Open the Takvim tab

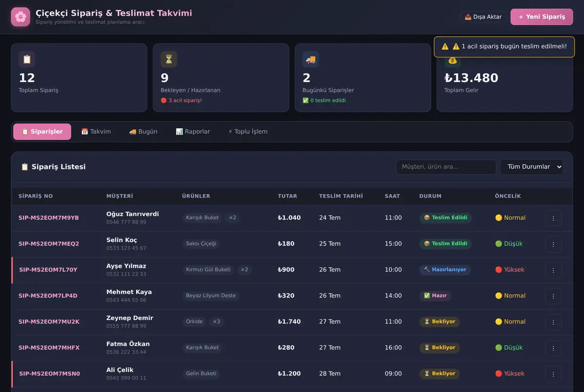coord(96,132)
